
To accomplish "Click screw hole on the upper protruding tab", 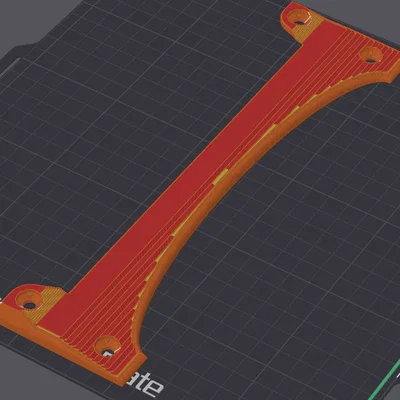I will pyautogui.click(x=299, y=17).
